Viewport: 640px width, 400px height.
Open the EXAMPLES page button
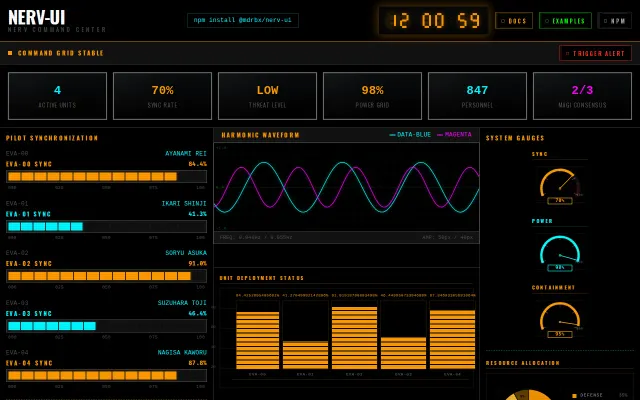coord(565,21)
